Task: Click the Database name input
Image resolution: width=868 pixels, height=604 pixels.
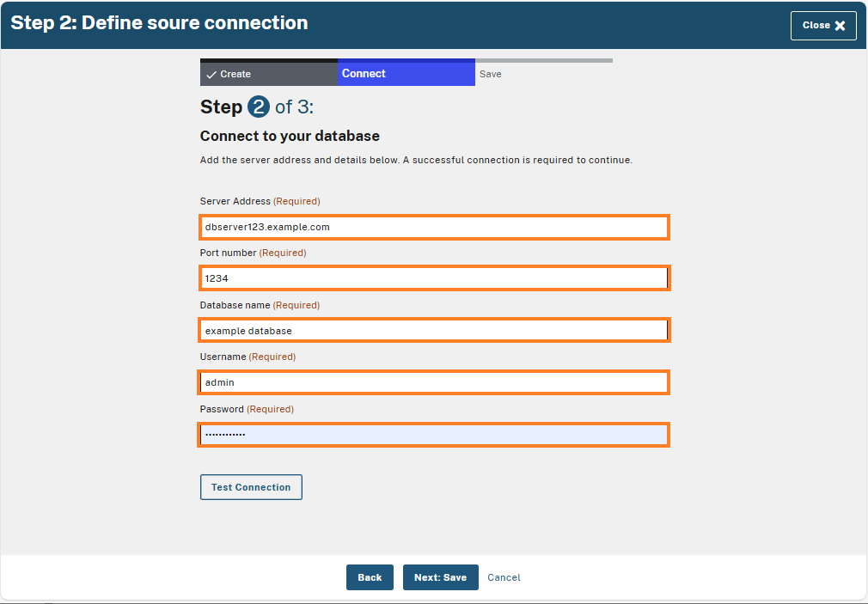Action: click(x=434, y=330)
